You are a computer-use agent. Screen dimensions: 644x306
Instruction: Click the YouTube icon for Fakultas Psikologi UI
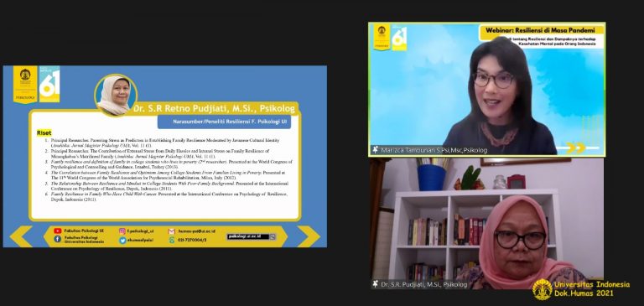click(x=58, y=231)
